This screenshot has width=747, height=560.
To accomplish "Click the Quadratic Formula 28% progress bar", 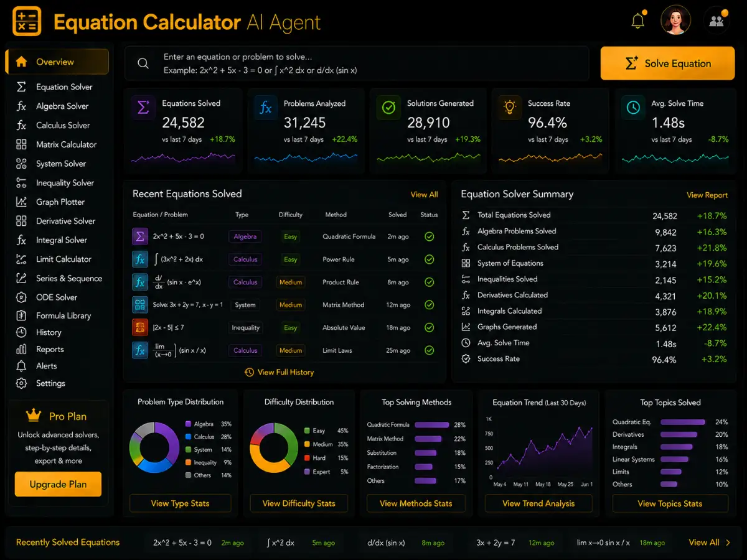I will coord(431,425).
